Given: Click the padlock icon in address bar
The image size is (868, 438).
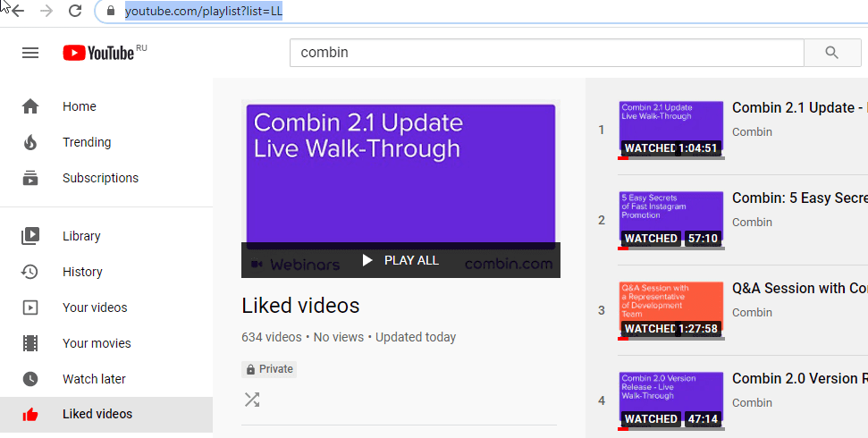Looking at the screenshot, I should click(111, 11).
